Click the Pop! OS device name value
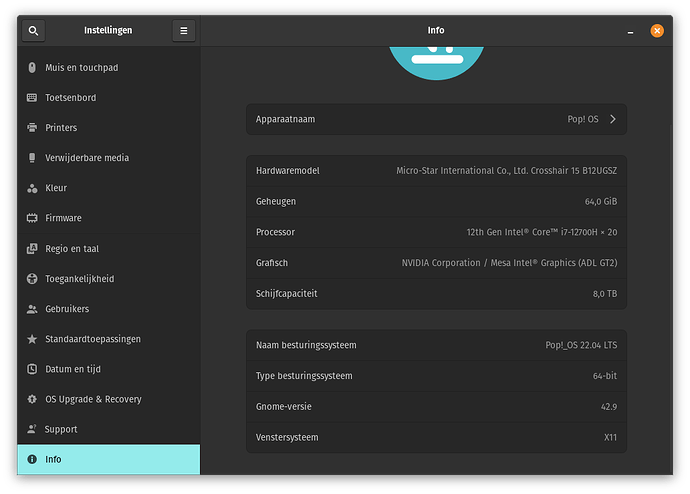This screenshot has height=494, width=690. point(583,119)
